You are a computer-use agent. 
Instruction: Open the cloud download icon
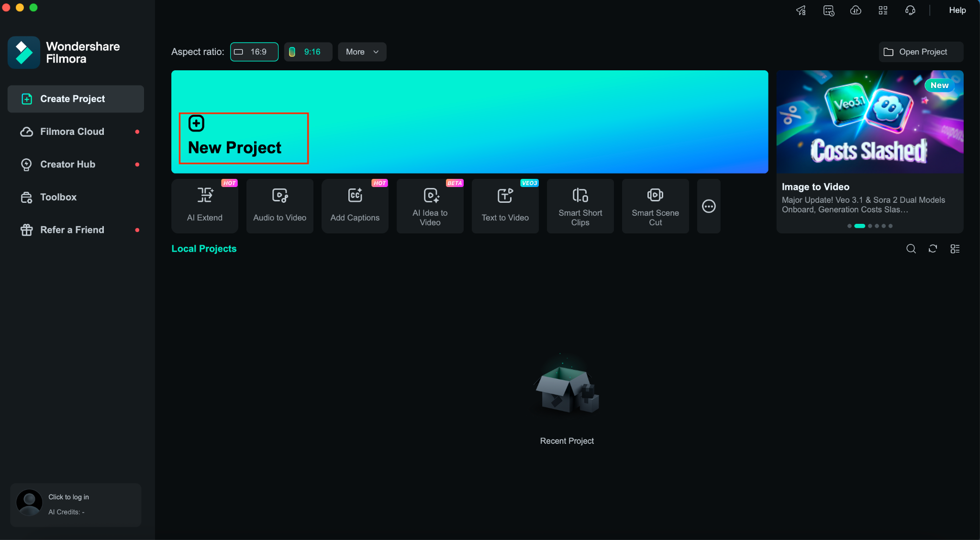click(x=856, y=11)
